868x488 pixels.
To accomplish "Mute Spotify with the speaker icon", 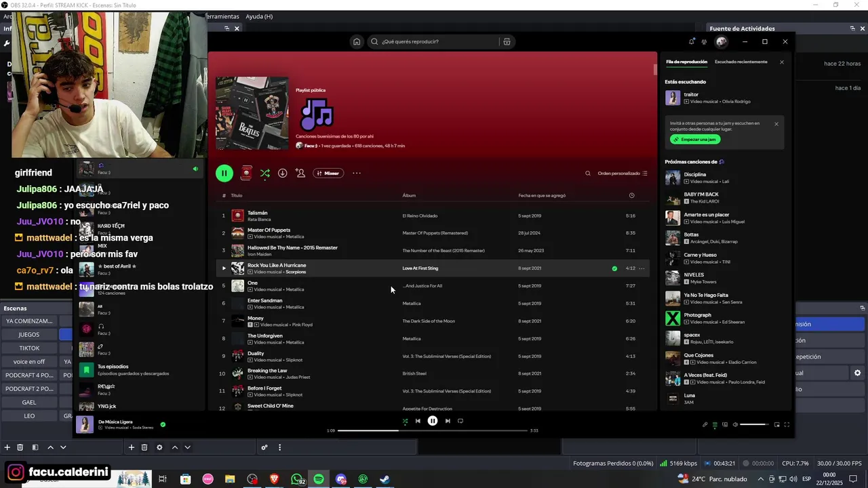I will (x=735, y=425).
